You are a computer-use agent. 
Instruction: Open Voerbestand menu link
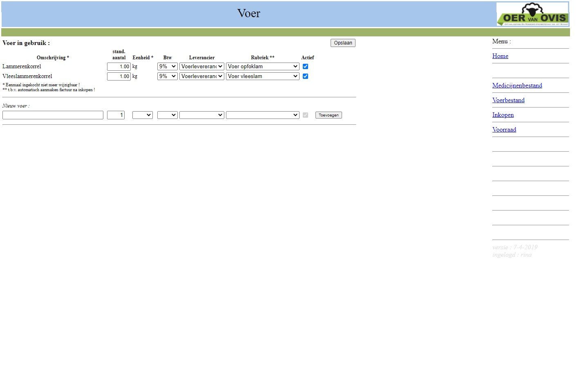tap(508, 100)
